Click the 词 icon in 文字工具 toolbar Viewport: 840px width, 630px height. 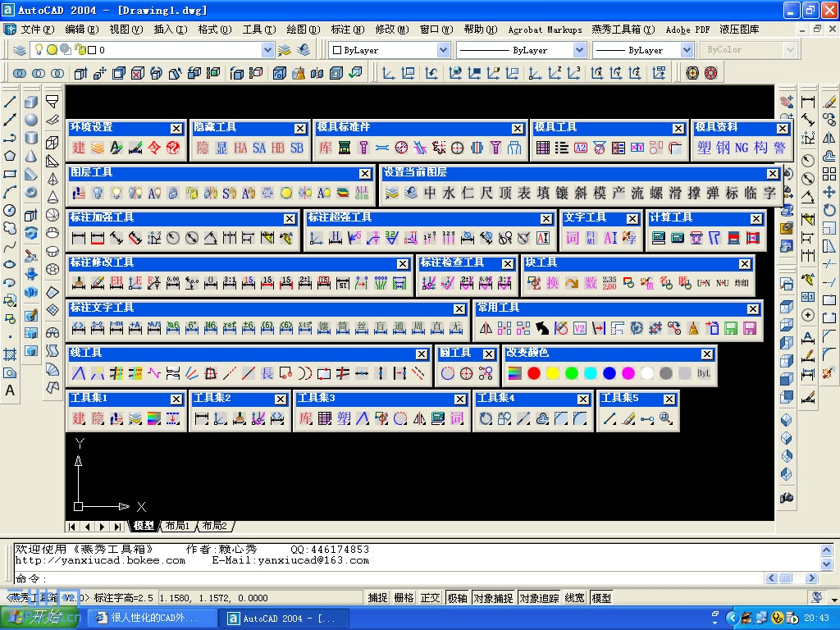click(572, 238)
